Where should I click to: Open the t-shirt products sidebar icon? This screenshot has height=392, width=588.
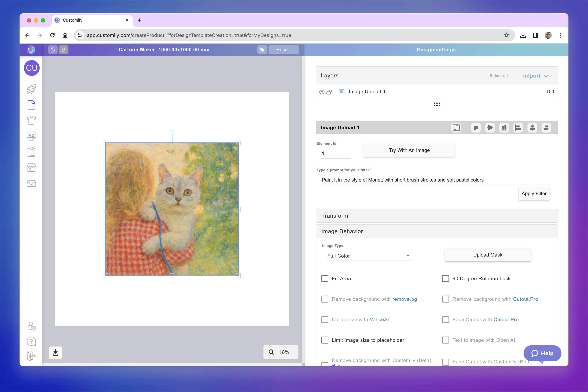31,120
